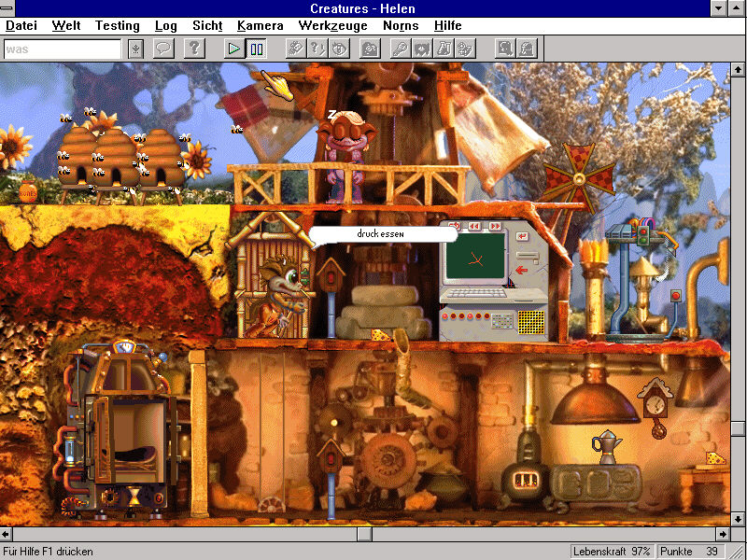Open the Hilfe menu

click(448, 25)
